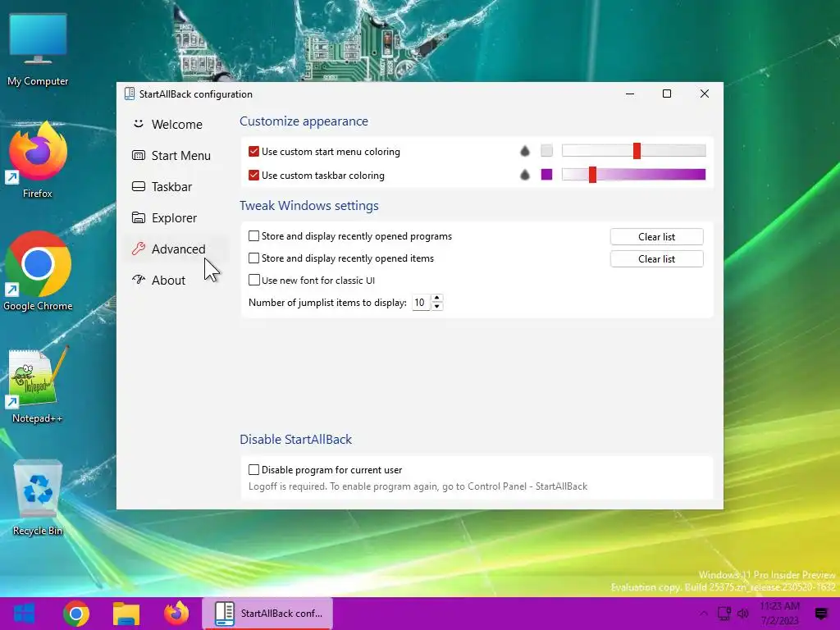This screenshot has width=840, height=630.
Task: Click the Explorer folder sidebar icon
Action: (138, 217)
